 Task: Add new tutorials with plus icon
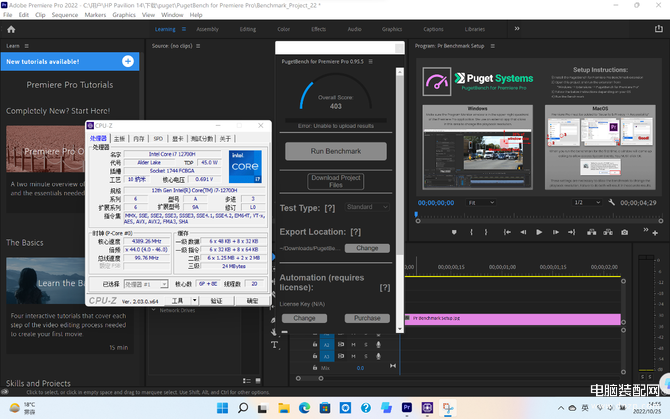[128, 62]
